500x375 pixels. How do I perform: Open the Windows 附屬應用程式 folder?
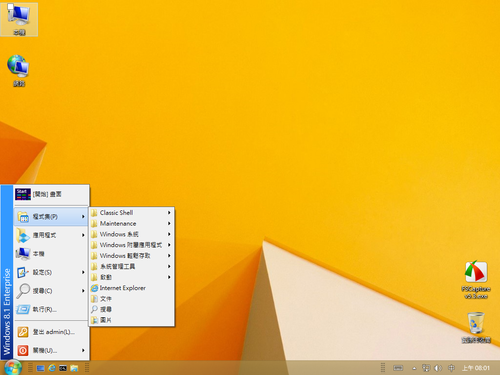tap(132, 245)
